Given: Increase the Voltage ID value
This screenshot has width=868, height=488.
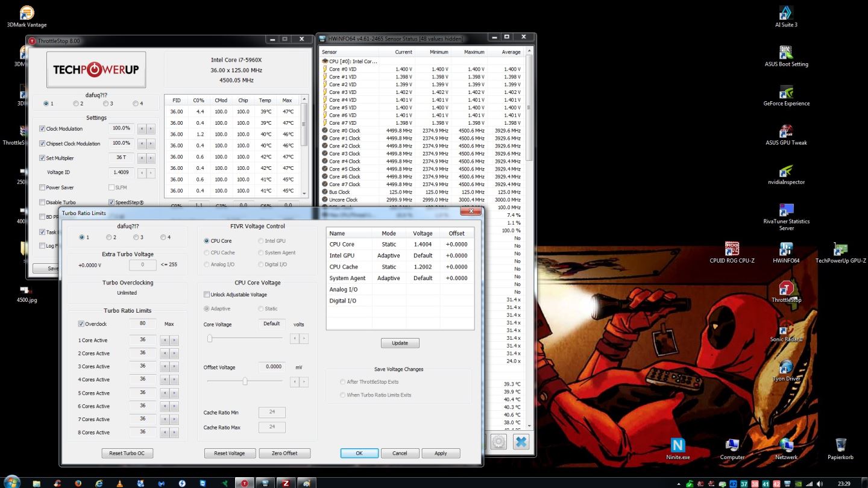Looking at the screenshot, I should point(151,173).
